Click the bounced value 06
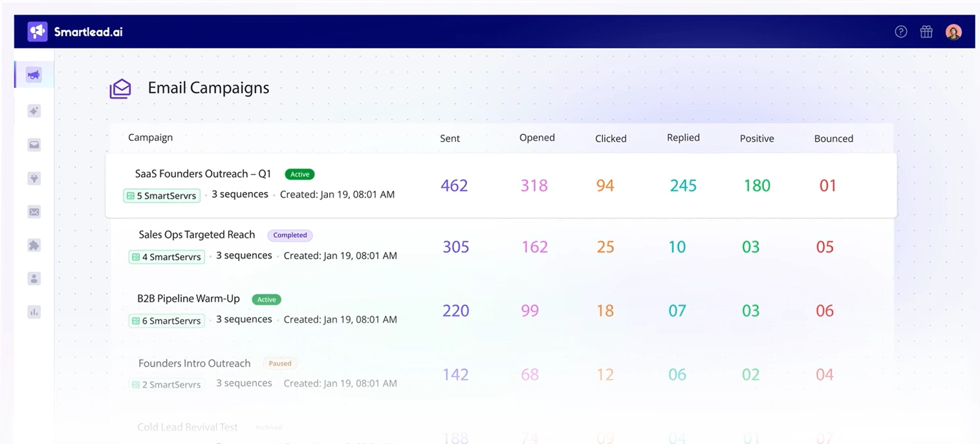The width and height of the screenshot is (980, 444). coord(825,311)
